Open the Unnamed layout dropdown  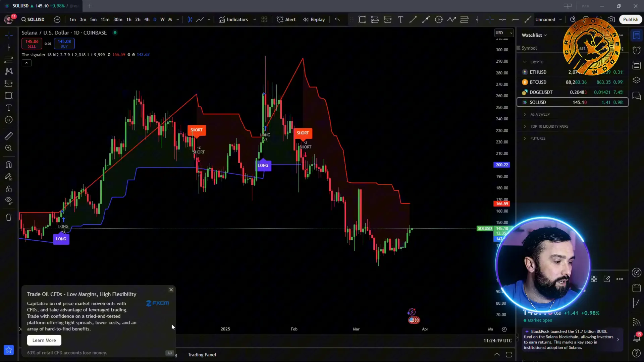[x=548, y=19]
